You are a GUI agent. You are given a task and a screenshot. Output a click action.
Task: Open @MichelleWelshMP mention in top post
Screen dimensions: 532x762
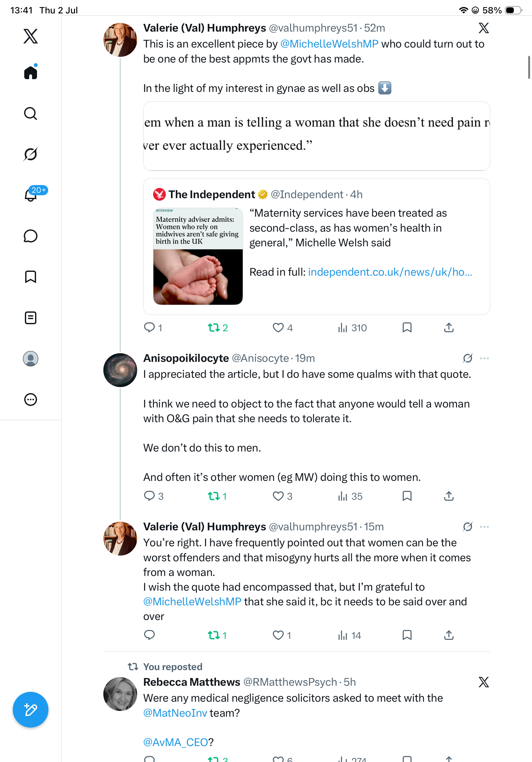click(x=329, y=44)
